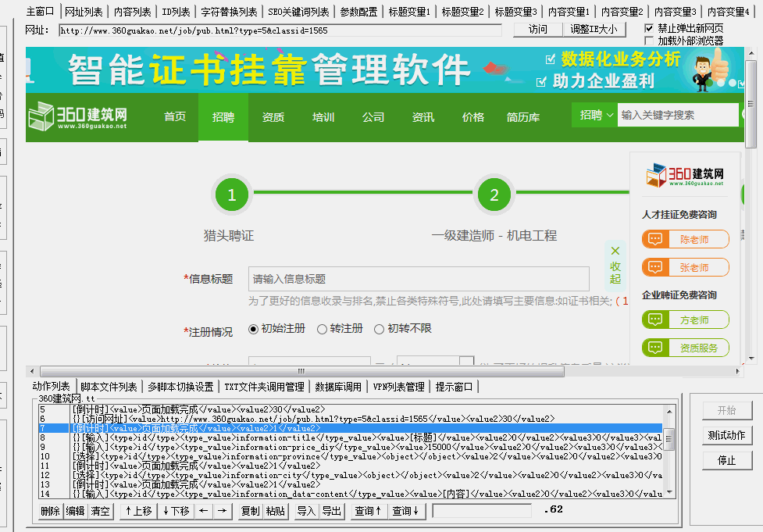
Task: Click the 信息标题 input field
Action: tap(419, 279)
